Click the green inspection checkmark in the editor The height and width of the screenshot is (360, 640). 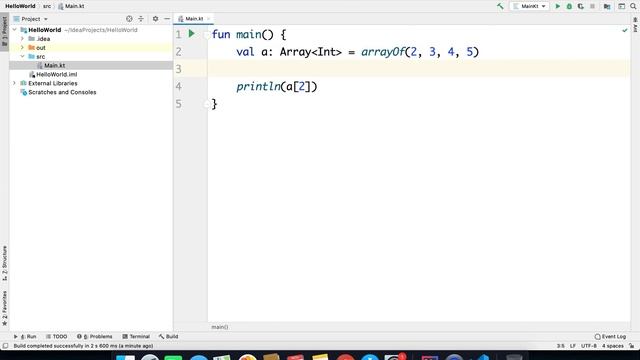pyautogui.click(x=624, y=30)
